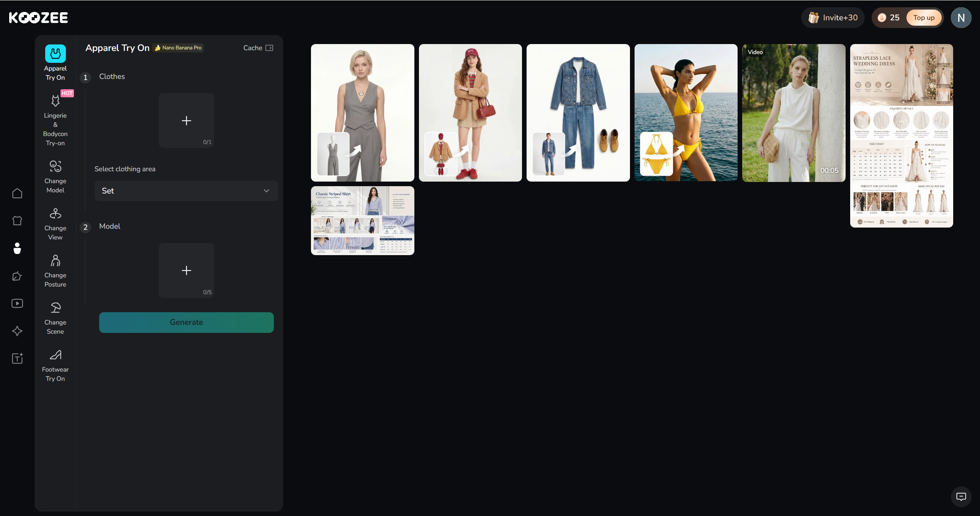
Task: Select the Change Model tool
Action: coord(55,176)
